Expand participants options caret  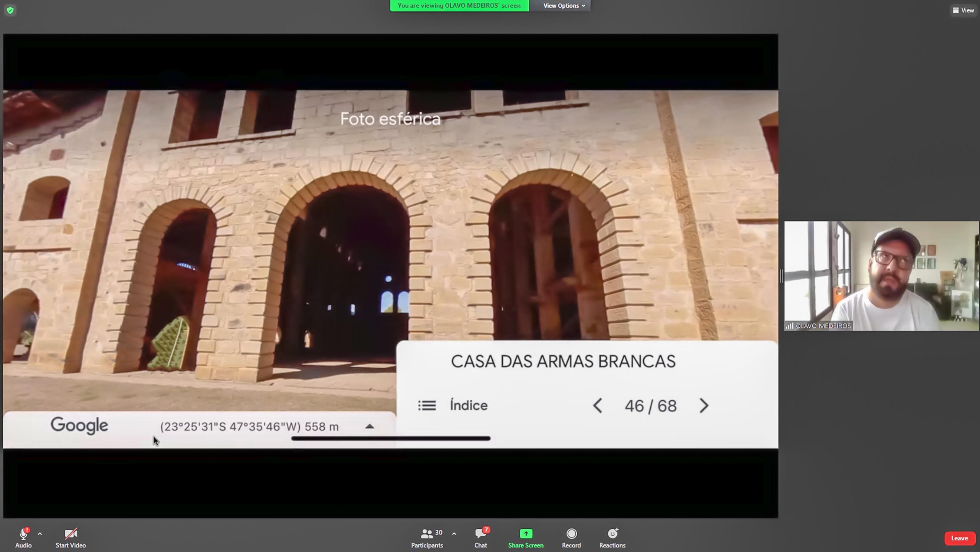pos(454,534)
